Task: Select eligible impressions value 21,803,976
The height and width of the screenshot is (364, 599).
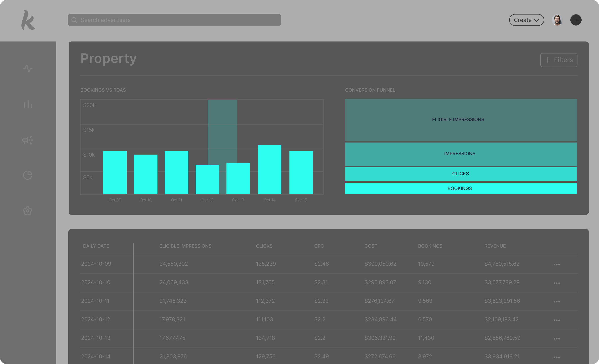Action: [173, 356]
